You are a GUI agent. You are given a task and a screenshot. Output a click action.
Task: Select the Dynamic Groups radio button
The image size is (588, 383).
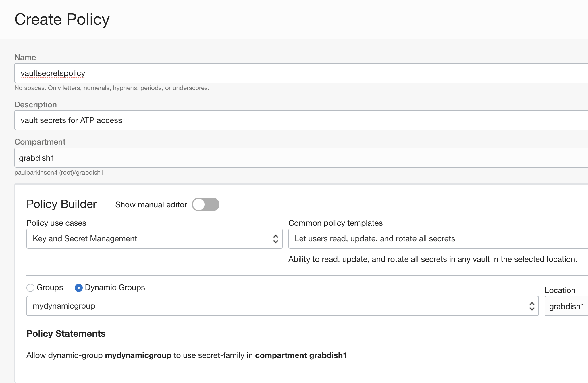click(x=78, y=288)
